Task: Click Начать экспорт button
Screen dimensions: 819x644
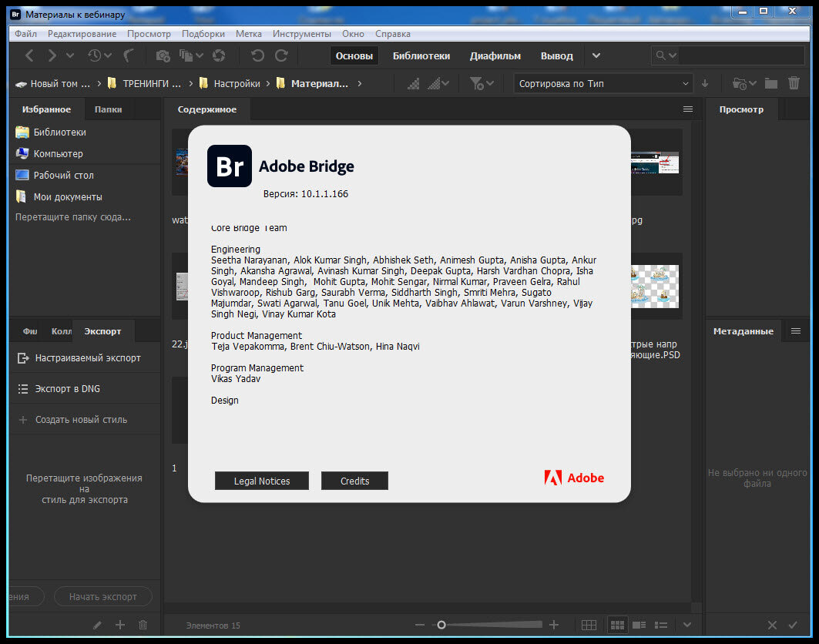Action: (x=103, y=596)
